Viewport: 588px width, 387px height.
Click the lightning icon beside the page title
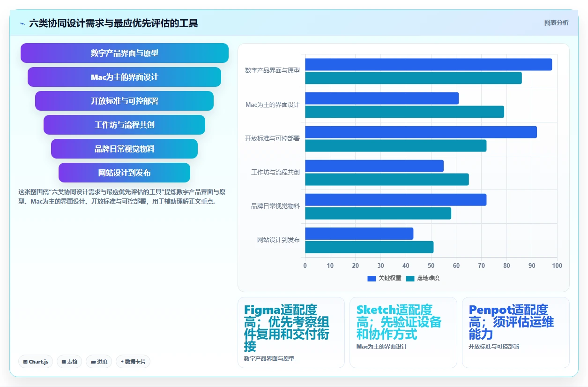pyautogui.click(x=22, y=23)
